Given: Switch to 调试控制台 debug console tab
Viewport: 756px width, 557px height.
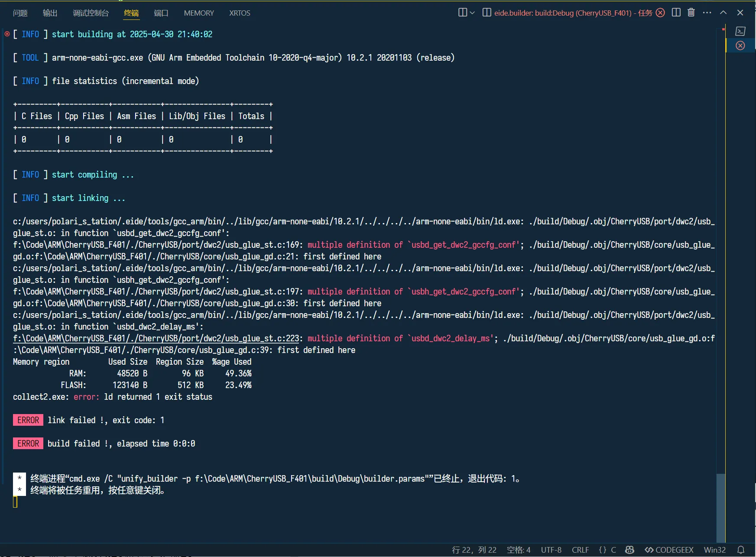Looking at the screenshot, I should point(91,13).
